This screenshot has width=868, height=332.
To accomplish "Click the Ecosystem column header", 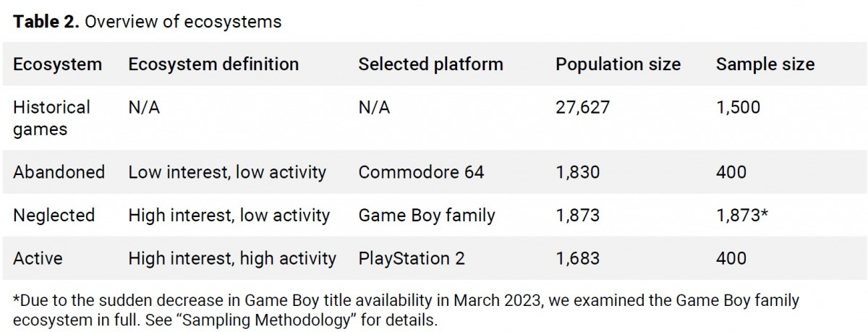I will click(x=57, y=64).
